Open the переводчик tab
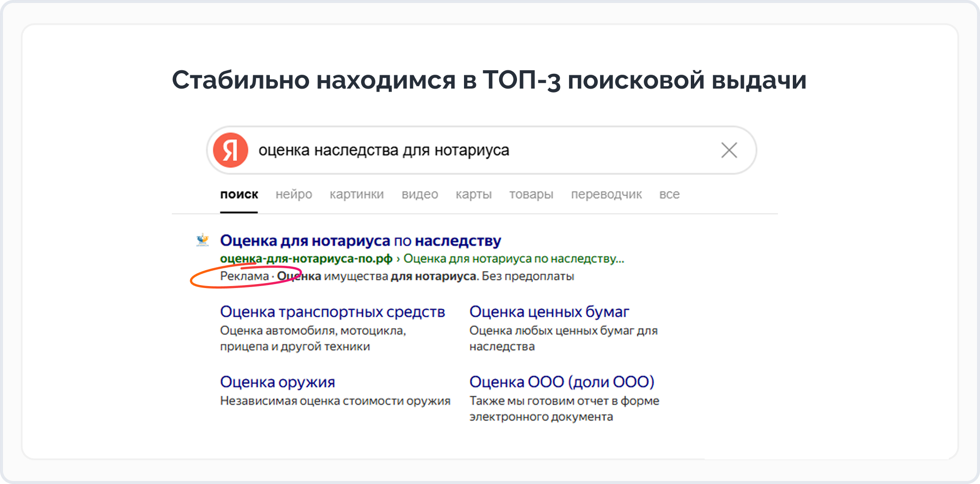 click(x=606, y=194)
